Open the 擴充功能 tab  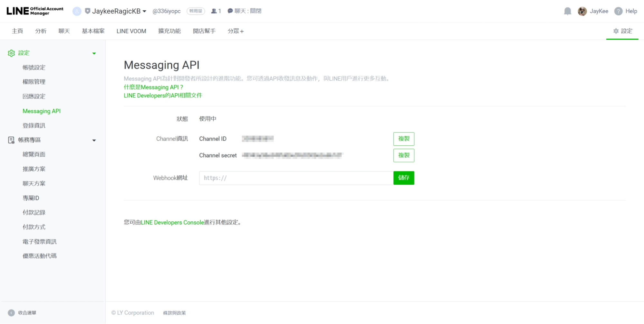coord(169,31)
